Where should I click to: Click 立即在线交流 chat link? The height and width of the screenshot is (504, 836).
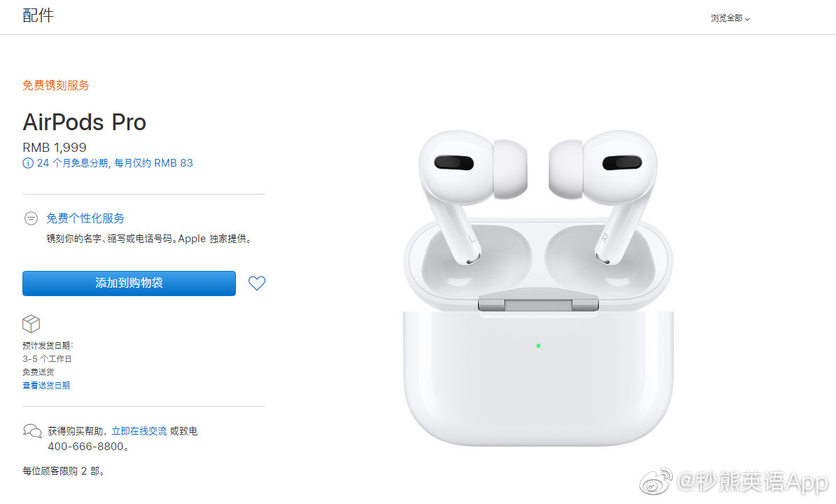139,431
